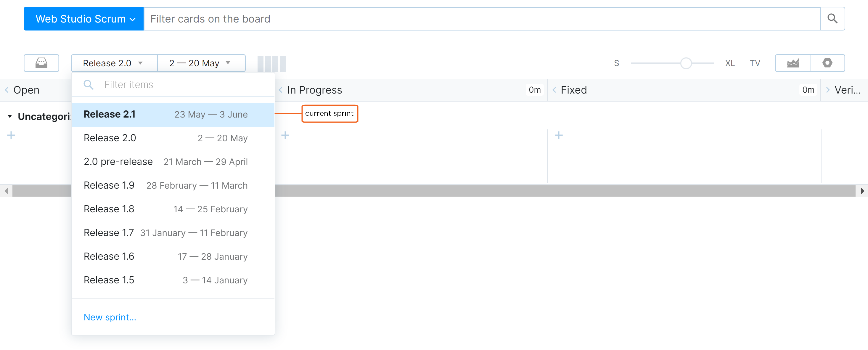Add card in In Progress column
The width and height of the screenshot is (868, 350).
[285, 136]
